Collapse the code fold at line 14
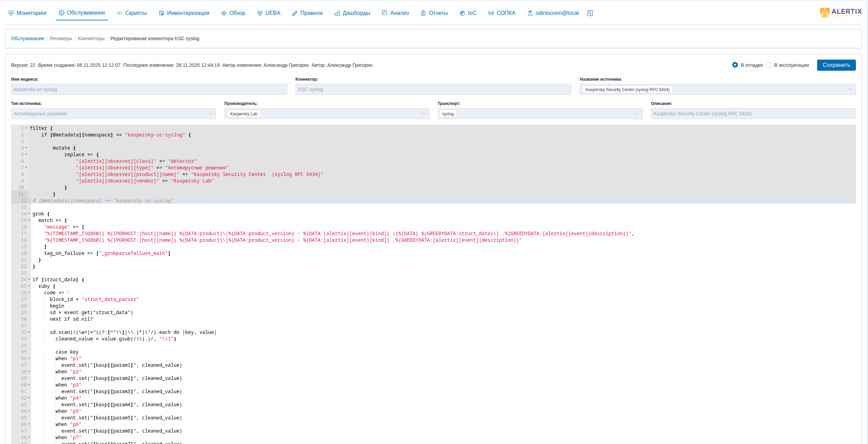868x444 pixels. click(x=29, y=214)
